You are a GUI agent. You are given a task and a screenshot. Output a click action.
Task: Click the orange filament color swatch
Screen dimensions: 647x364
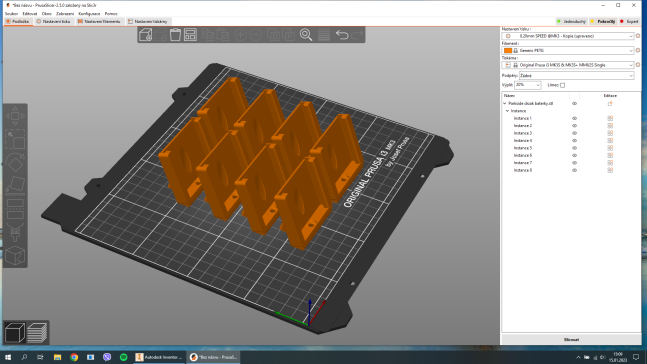[x=508, y=50]
